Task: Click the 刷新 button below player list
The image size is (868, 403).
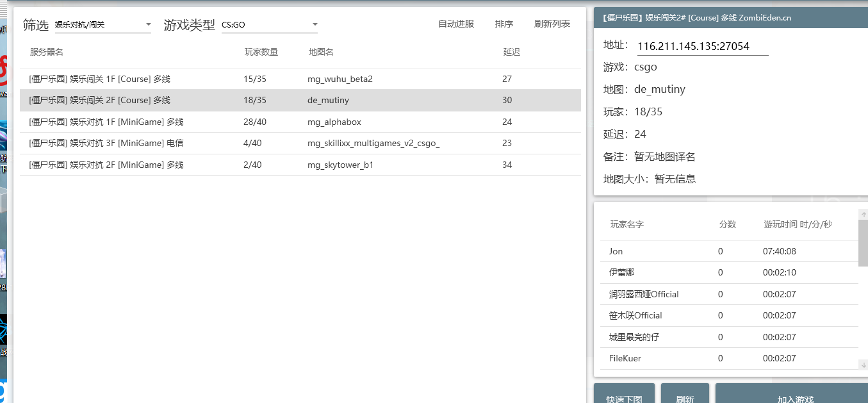Action: 685,396
